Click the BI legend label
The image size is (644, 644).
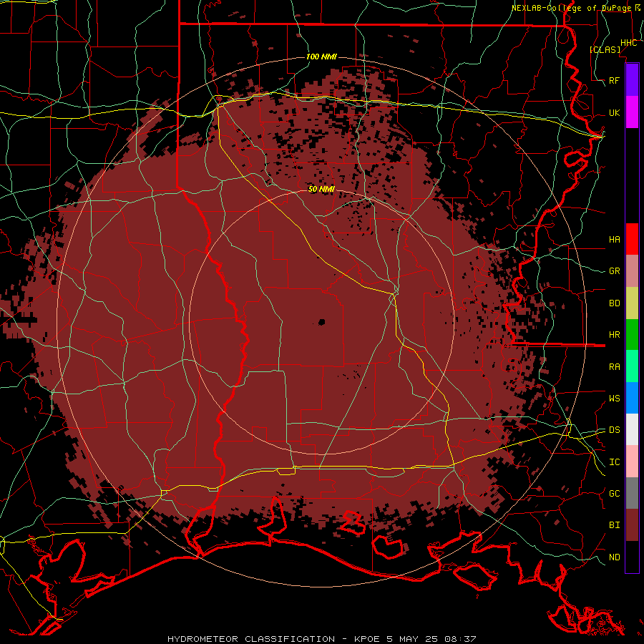point(614,525)
